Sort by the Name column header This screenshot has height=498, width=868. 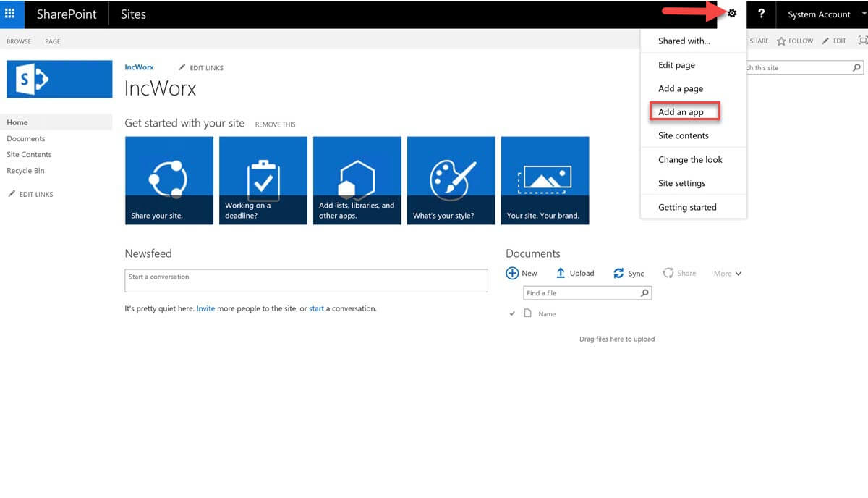(x=547, y=314)
